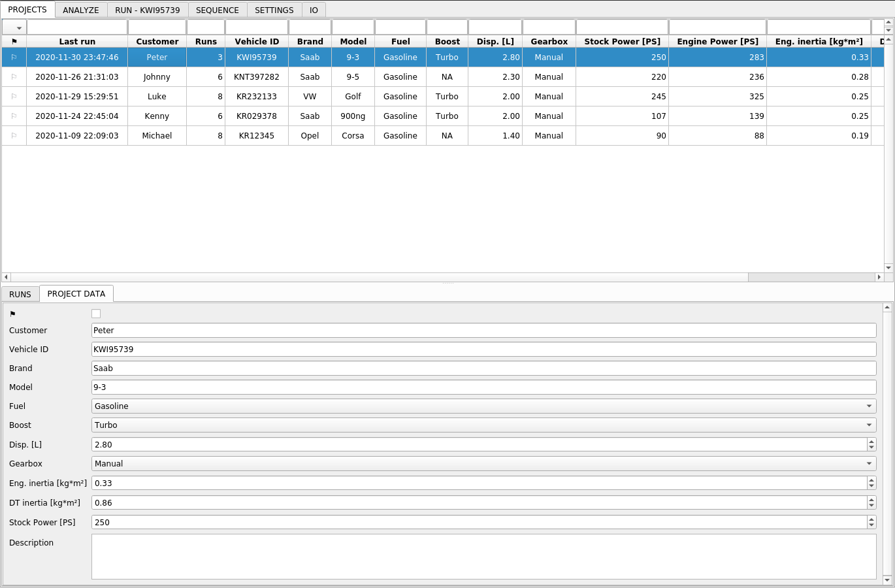Screen dimensions: 895x588
Task: Sort projects by the flag column header
Action: point(14,41)
